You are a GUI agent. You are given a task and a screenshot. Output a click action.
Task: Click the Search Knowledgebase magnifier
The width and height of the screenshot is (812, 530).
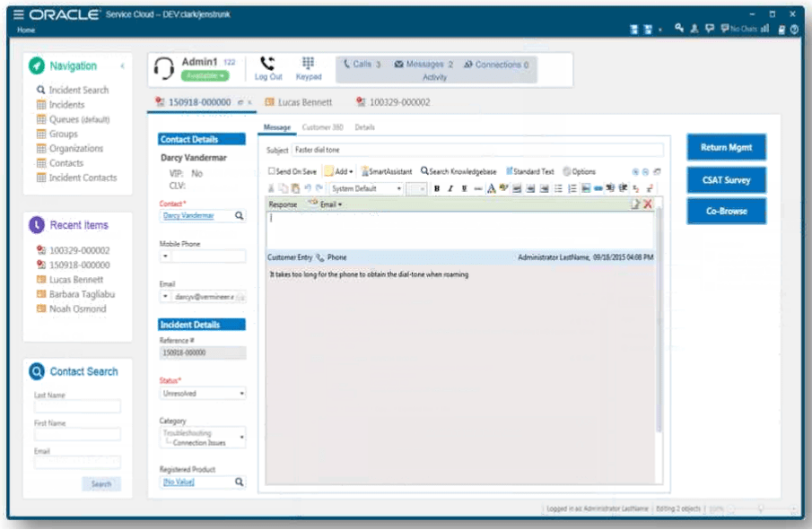pyautogui.click(x=424, y=171)
